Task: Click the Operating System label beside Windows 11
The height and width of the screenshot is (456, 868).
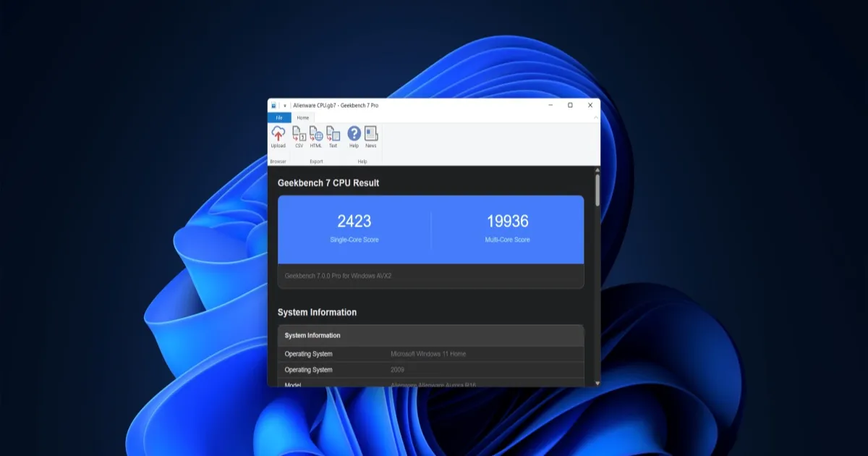Action: 309,354
